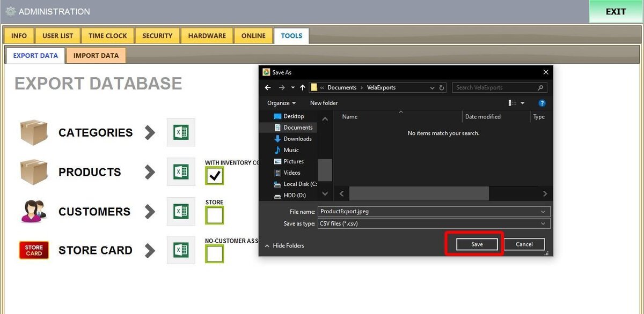Image resolution: width=644 pixels, height=314 pixels.
Task: Go forward in Save As dialog
Action: (x=282, y=87)
